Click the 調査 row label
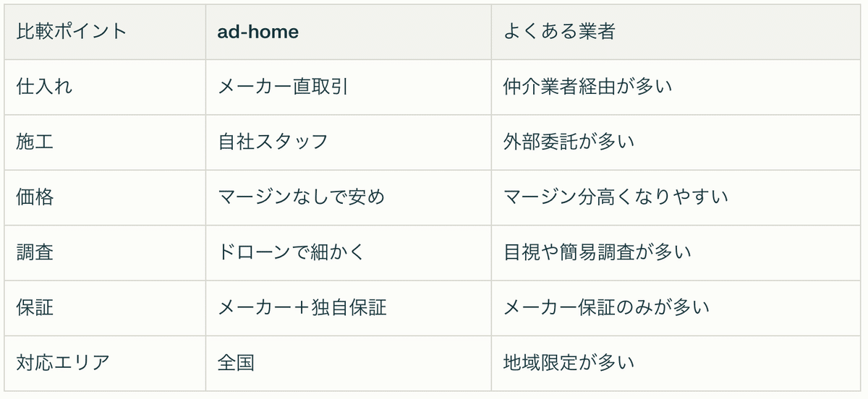This screenshot has width=868, height=399. pos(35,252)
